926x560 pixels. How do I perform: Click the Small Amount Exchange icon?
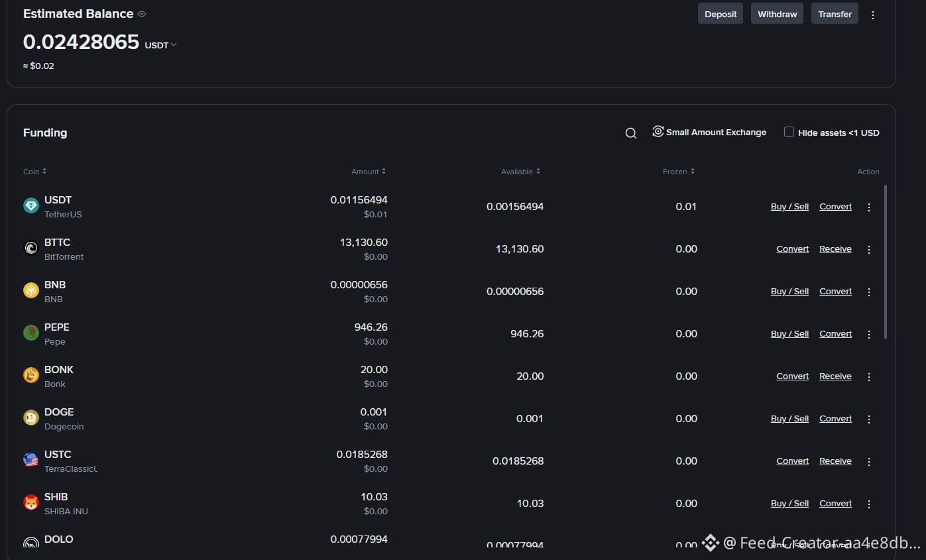pos(658,132)
